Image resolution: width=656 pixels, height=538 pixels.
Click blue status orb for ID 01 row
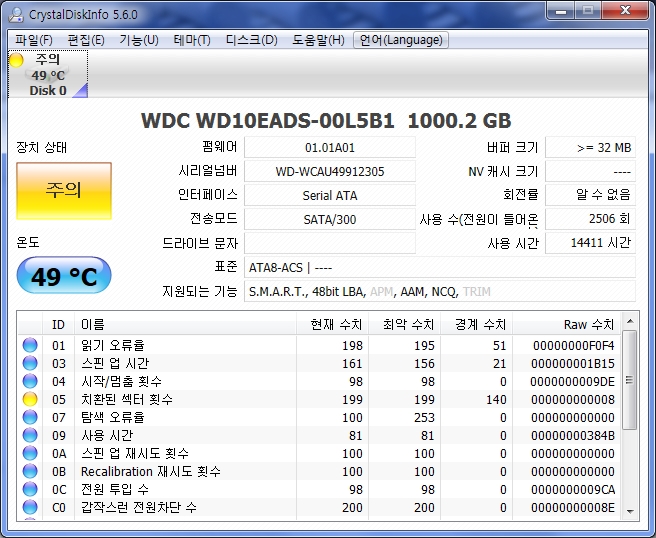click(30, 345)
